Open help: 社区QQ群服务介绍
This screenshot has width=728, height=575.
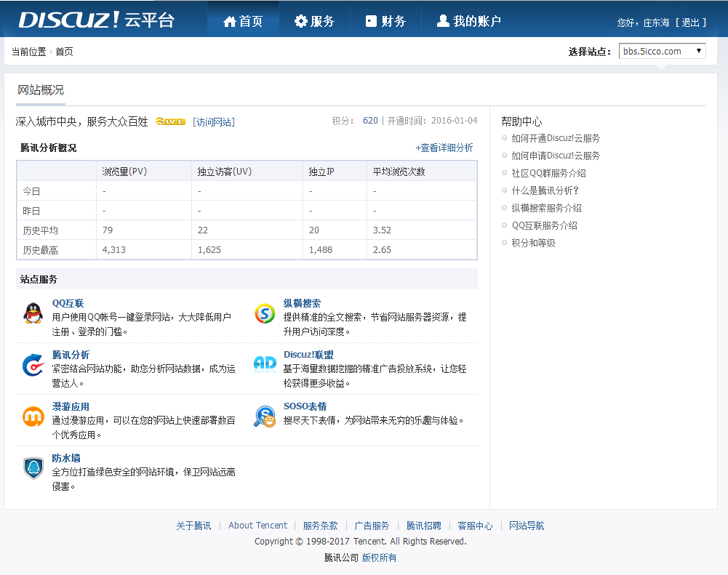point(549,173)
